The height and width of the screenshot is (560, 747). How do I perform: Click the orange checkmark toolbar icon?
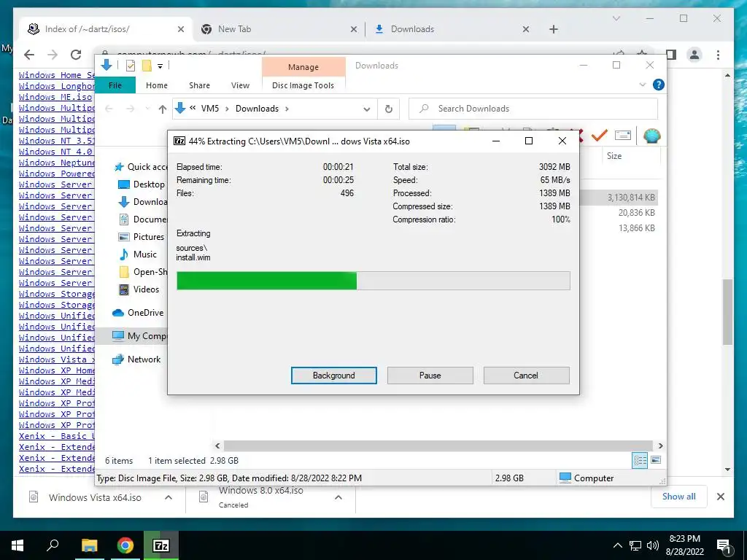600,136
